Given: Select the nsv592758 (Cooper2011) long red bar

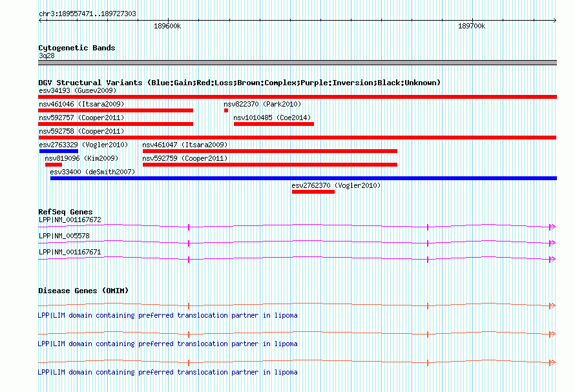Looking at the screenshot, I should point(297,138).
